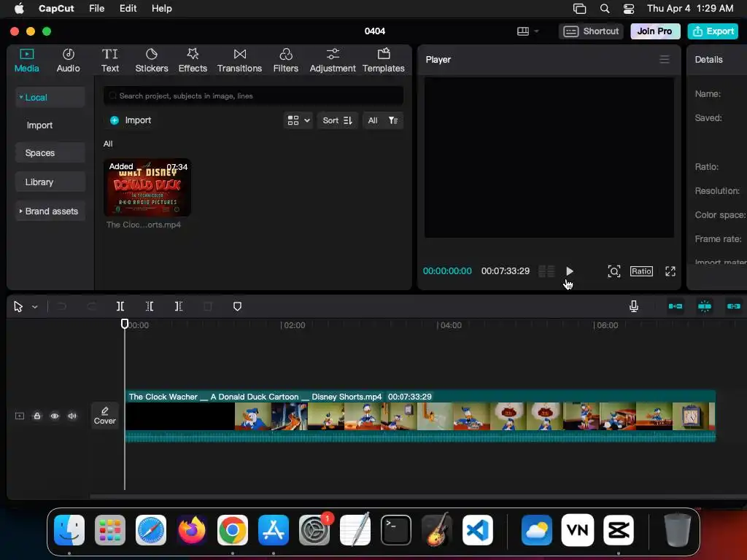Toggle clip linkage
This screenshot has width=747, height=560.
[x=734, y=306]
